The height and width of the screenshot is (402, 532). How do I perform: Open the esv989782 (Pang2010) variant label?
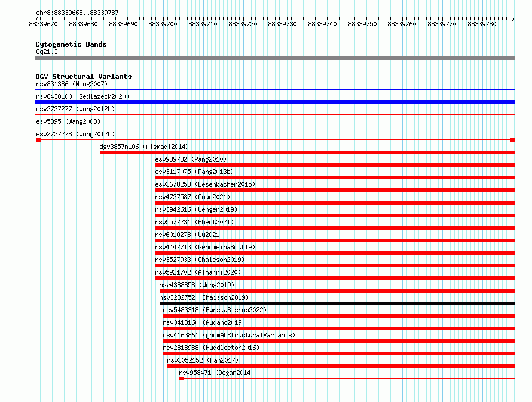pos(191,159)
